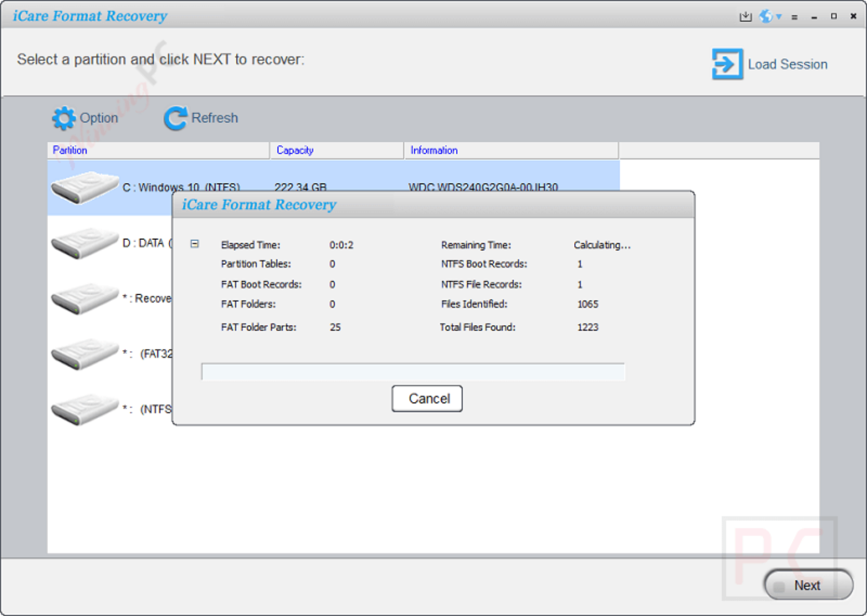Sort by the Information column header
Viewport: 867px width, 616px height.
point(511,150)
